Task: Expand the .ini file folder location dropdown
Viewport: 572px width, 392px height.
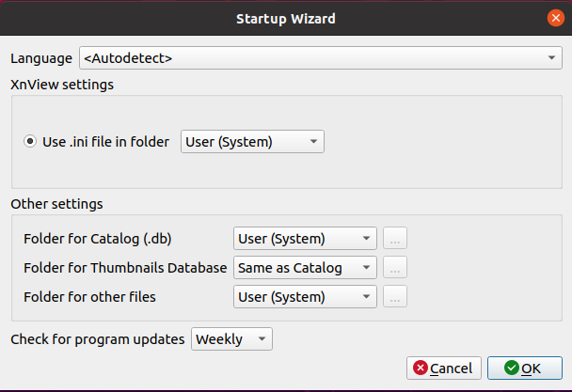Action: coord(252,142)
